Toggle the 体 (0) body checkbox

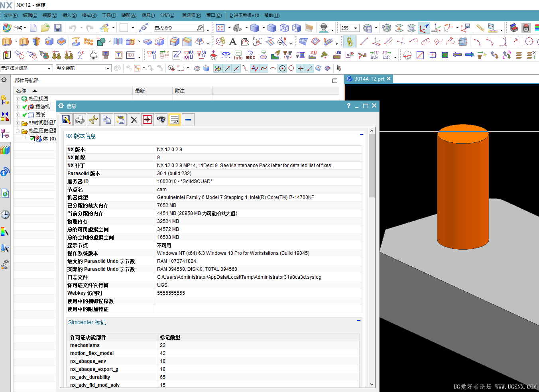[32, 139]
